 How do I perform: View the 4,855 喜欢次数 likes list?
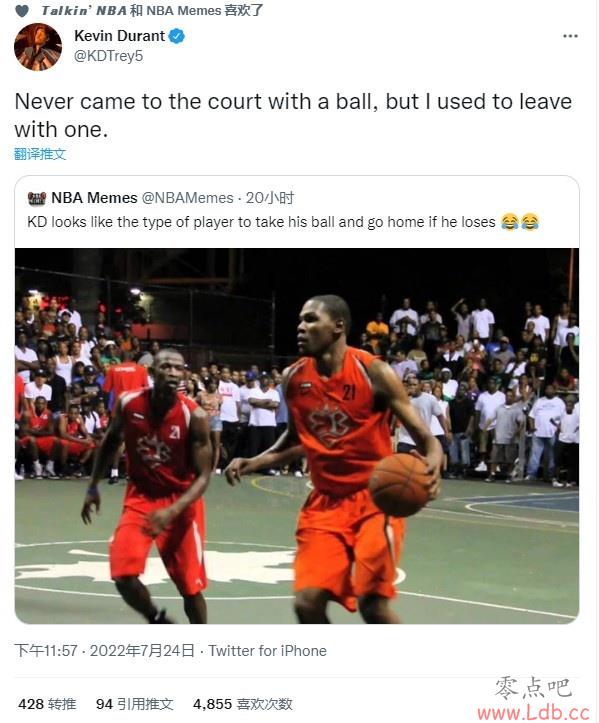tap(243, 704)
